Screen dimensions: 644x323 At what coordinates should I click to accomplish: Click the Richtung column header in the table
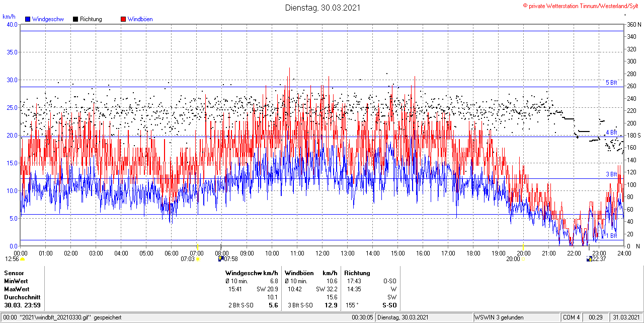pos(357,273)
